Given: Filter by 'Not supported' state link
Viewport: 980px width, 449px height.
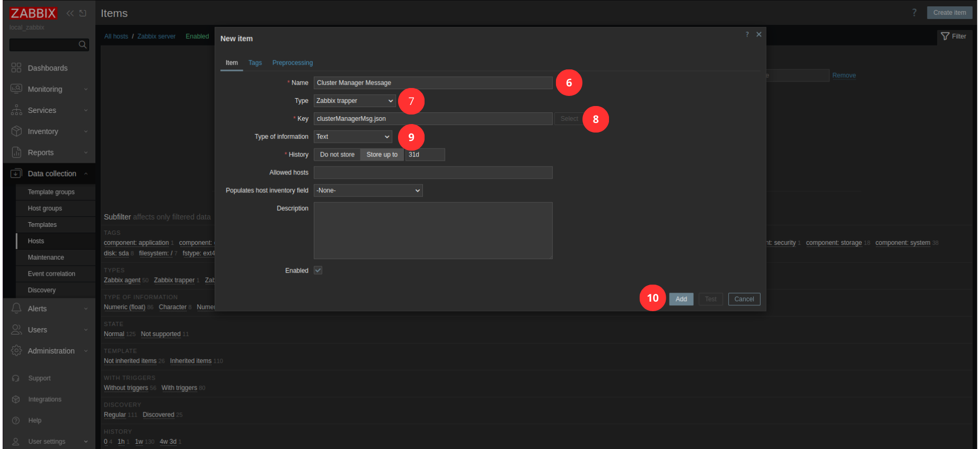Looking at the screenshot, I should 161,334.
